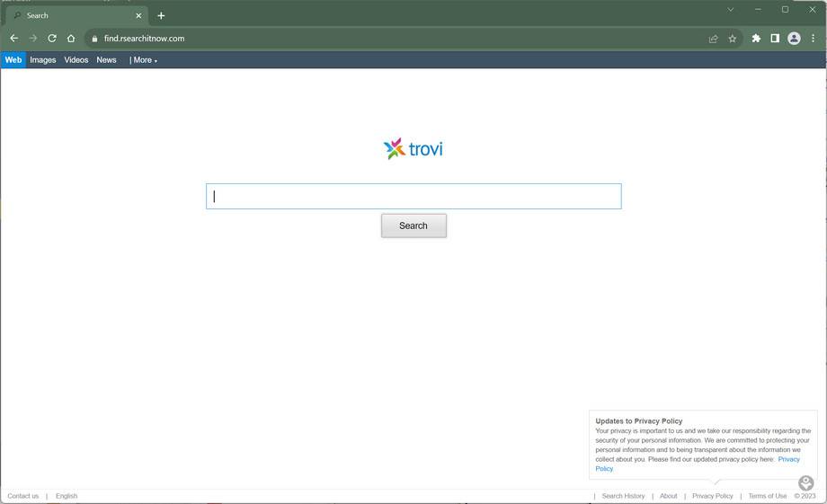Click the Search button
Viewport: 827px width, 504px height.
[413, 225]
